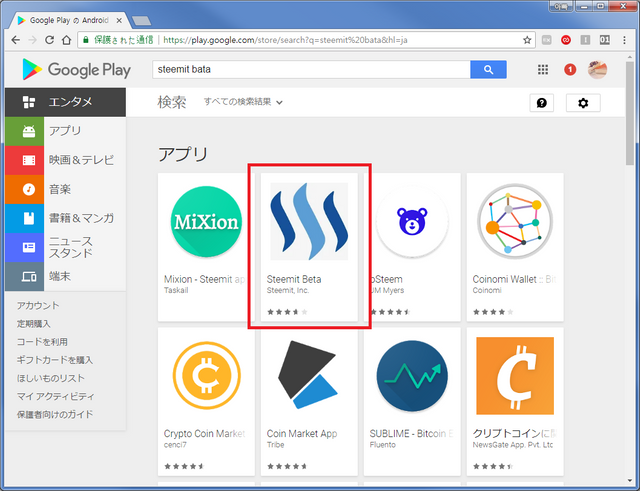Select the ニューススタンド sidebar item
The width and height of the screenshot is (640, 491).
click(x=65, y=247)
